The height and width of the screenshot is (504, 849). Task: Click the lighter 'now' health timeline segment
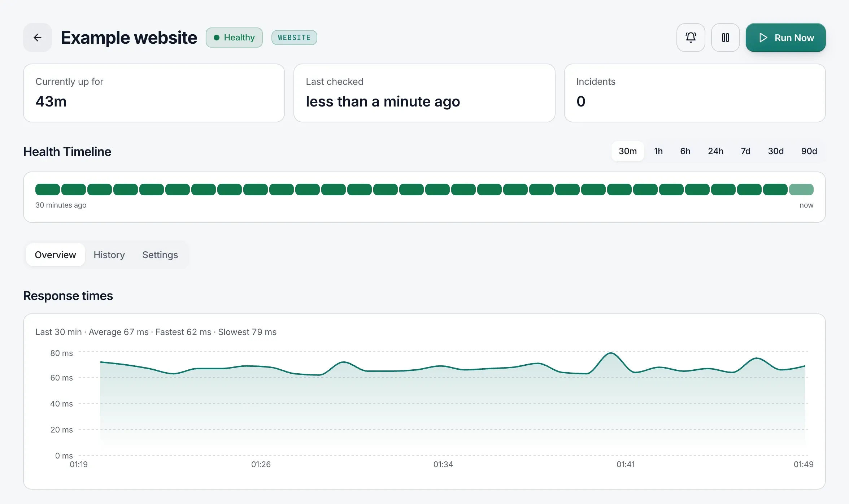(x=801, y=189)
